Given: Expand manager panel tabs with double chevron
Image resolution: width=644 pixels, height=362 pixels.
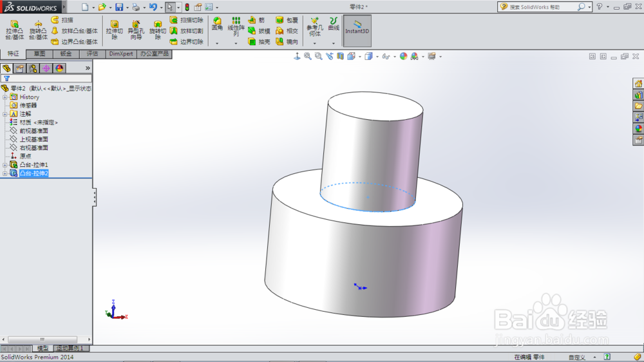Looking at the screenshot, I should click(x=88, y=68).
